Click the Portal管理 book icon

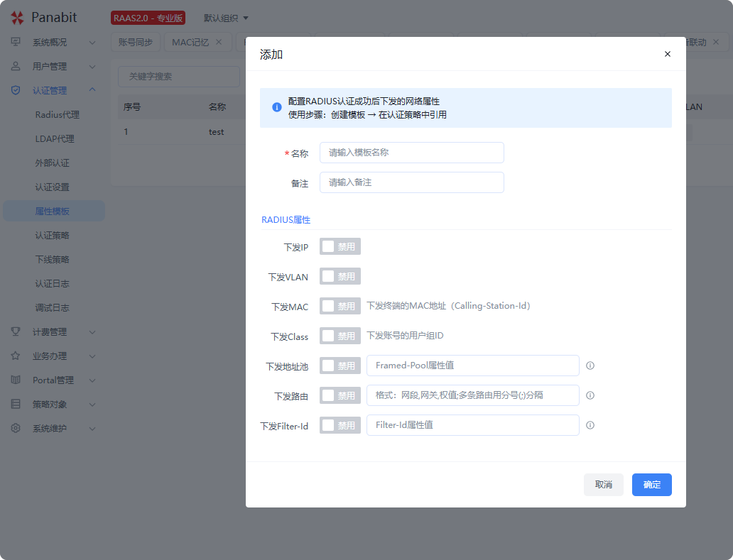click(16, 380)
